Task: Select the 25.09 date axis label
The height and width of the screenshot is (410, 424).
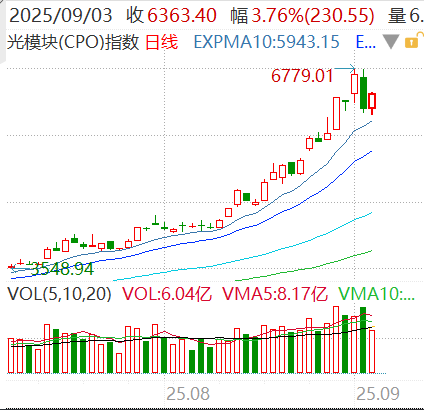Action: click(x=378, y=394)
